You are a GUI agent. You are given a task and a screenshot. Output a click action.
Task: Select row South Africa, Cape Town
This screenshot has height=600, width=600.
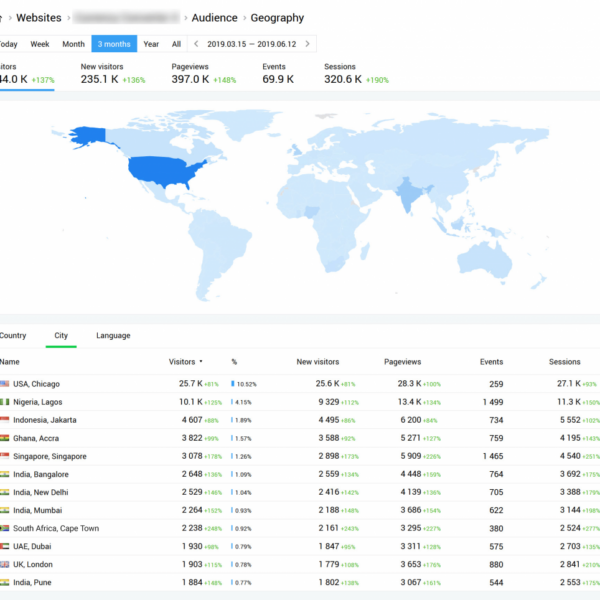click(300, 528)
